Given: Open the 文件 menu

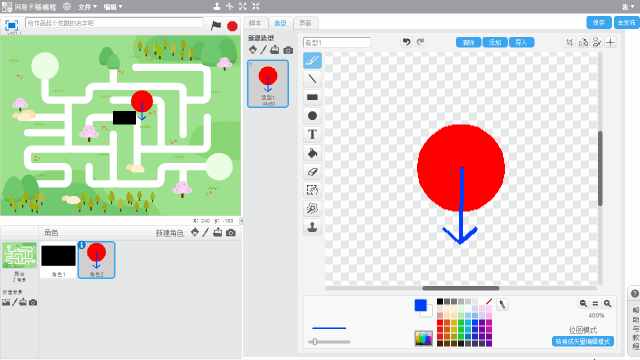Looking at the screenshot, I should (x=87, y=7).
